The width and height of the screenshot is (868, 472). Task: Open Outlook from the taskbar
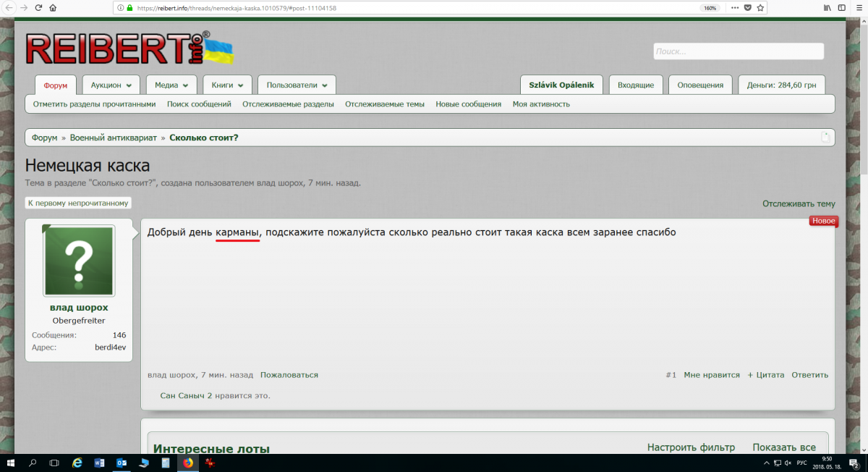[122, 463]
